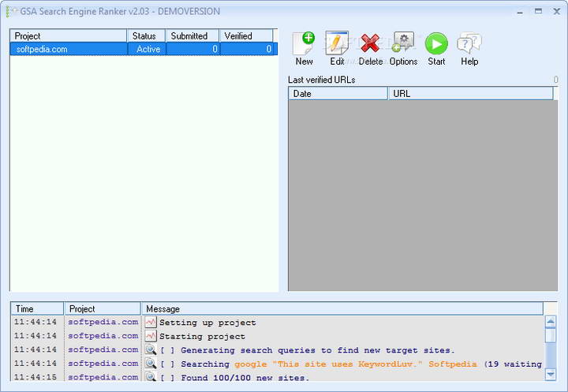This screenshot has width=568, height=392.
Task: Click softpedia.com in the Setting up project row
Action: tap(103, 322)
